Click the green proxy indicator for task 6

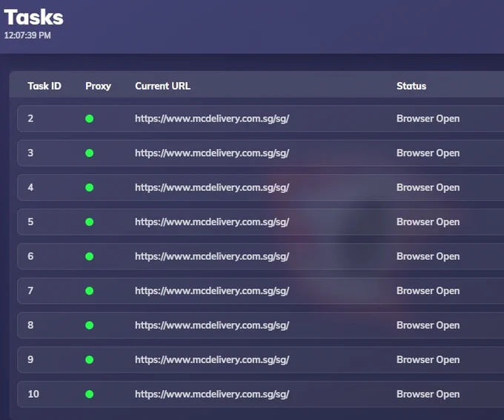(90, 256)
